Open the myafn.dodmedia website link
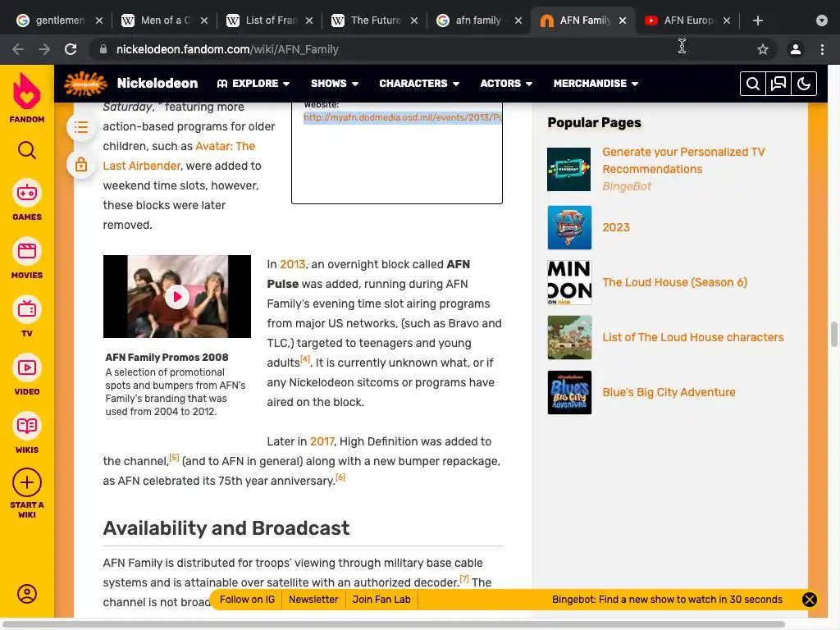 click(x=402, y=117)
